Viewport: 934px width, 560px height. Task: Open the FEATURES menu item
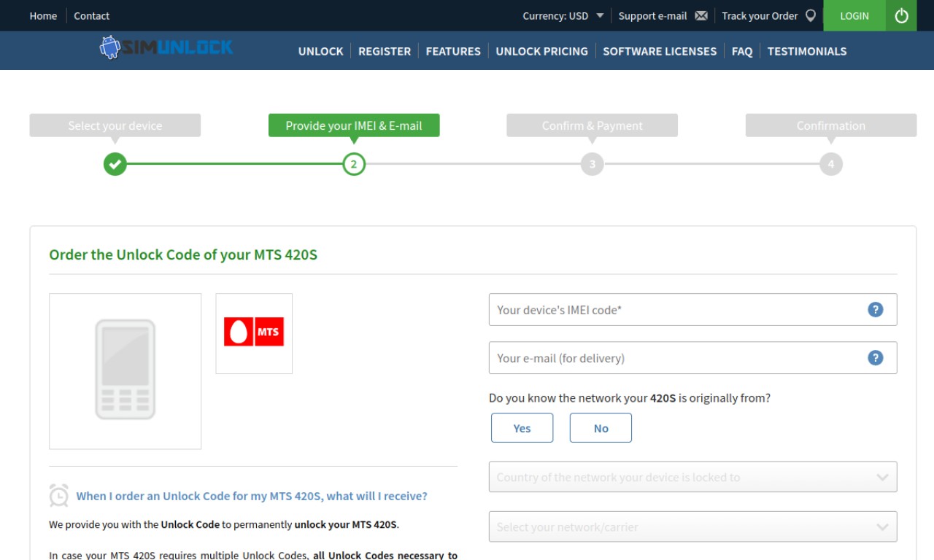pos(453,51)
